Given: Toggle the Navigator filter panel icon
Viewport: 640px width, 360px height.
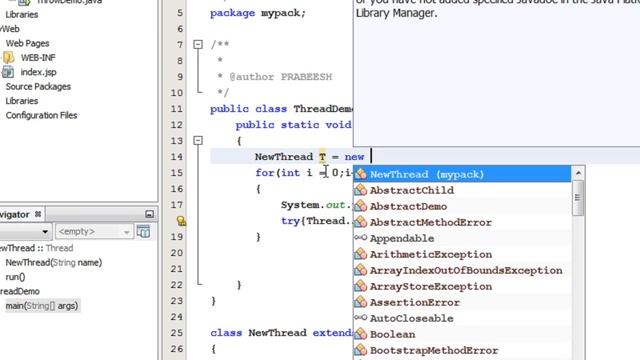Looking at the screenshot, I should coord(143,231).
